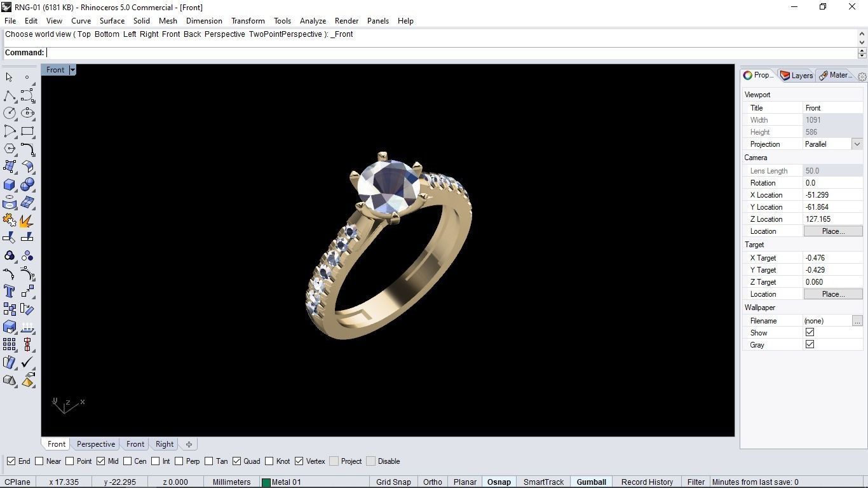
Task: Open the Transform menu
Action: (x=248, y=21)
